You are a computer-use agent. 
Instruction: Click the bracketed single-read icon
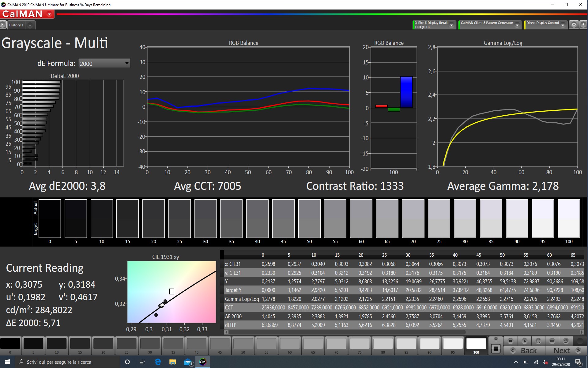tap(538, 341)
